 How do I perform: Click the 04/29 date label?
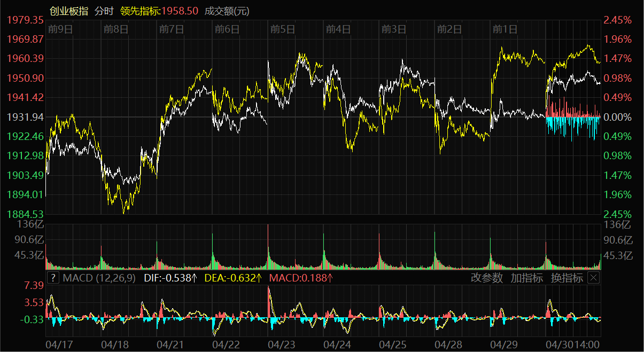(505, 345)
